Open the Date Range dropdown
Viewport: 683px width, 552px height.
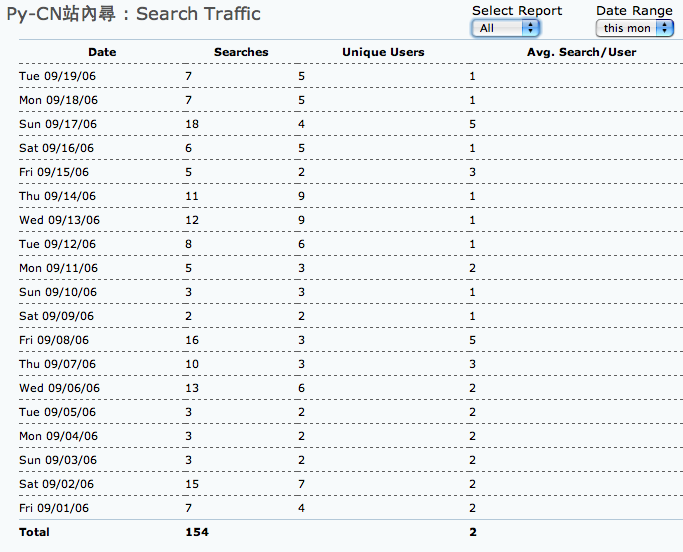(x=634, y=28)
